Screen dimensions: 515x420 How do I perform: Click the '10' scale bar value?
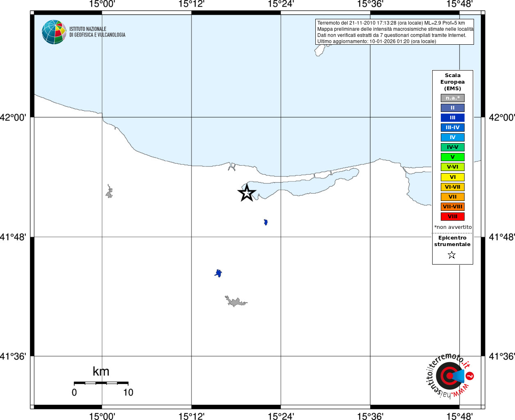(128, 393)
